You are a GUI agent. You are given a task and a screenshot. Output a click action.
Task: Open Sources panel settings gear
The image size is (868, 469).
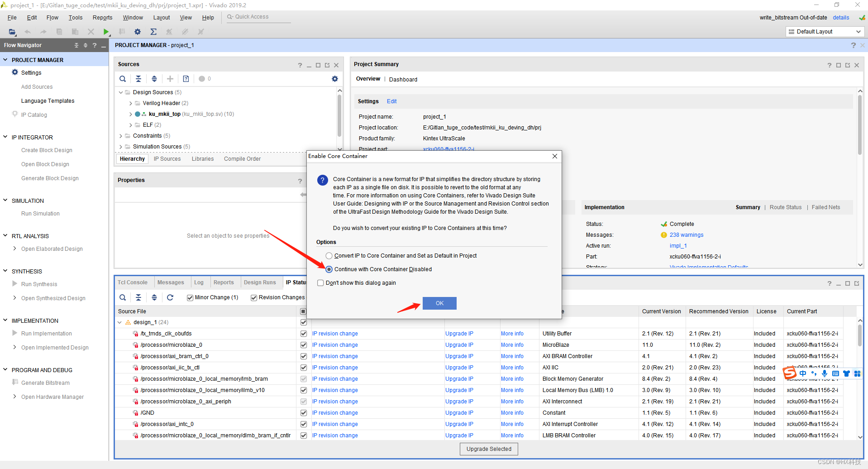(x=335, y=79)
